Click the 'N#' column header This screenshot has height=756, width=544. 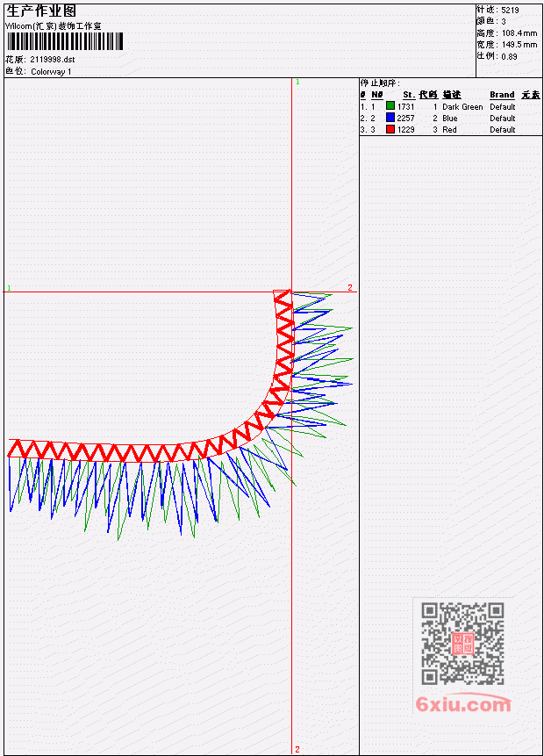coord(377,95)
